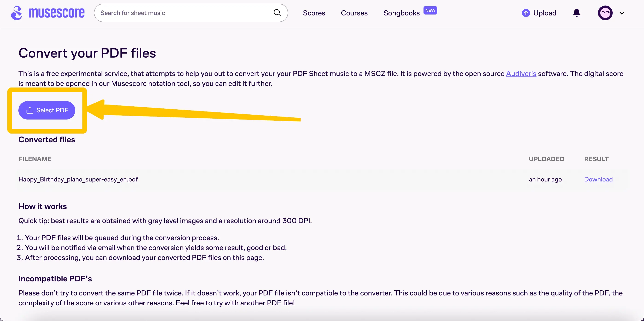Click the FILENAME column header
The width and height of the screenshot is (644, 321).
click(35, 159)
